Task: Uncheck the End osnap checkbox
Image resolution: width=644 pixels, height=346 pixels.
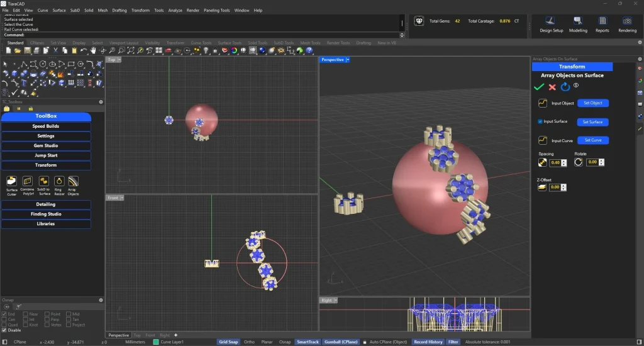Action: [x=5, y=314]
